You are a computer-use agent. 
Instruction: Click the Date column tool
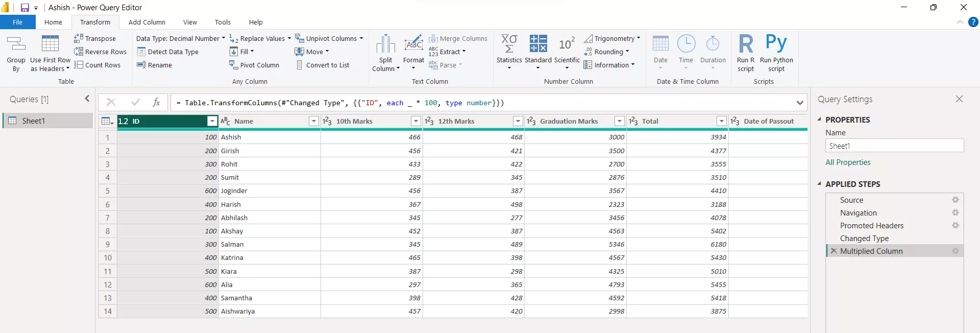coord(660,53)
